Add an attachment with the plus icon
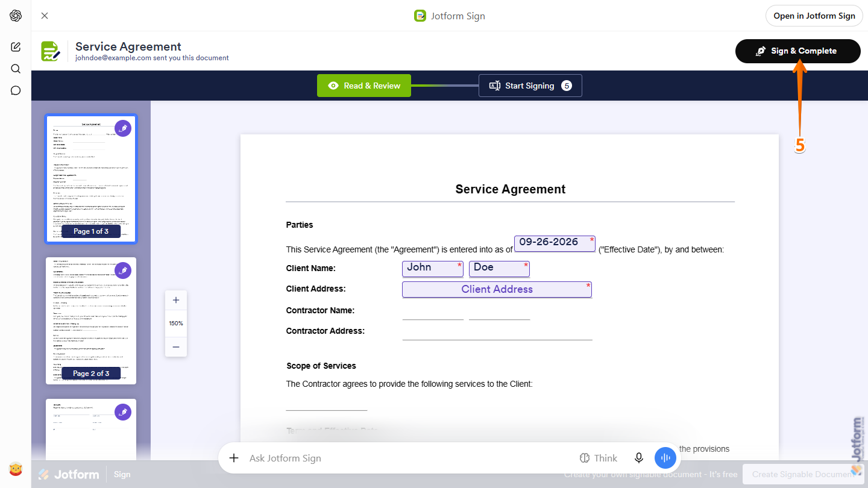The image size is (868, 488). click(x=234, y=458)
